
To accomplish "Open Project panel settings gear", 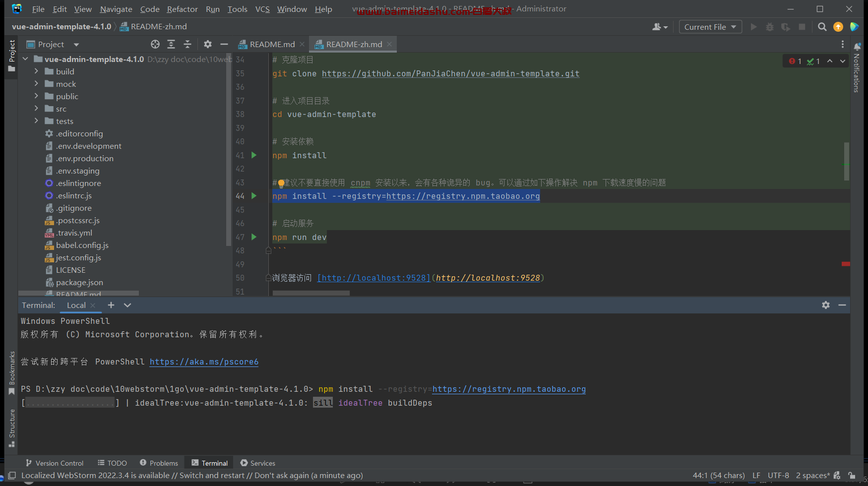I will click(208, 44).
